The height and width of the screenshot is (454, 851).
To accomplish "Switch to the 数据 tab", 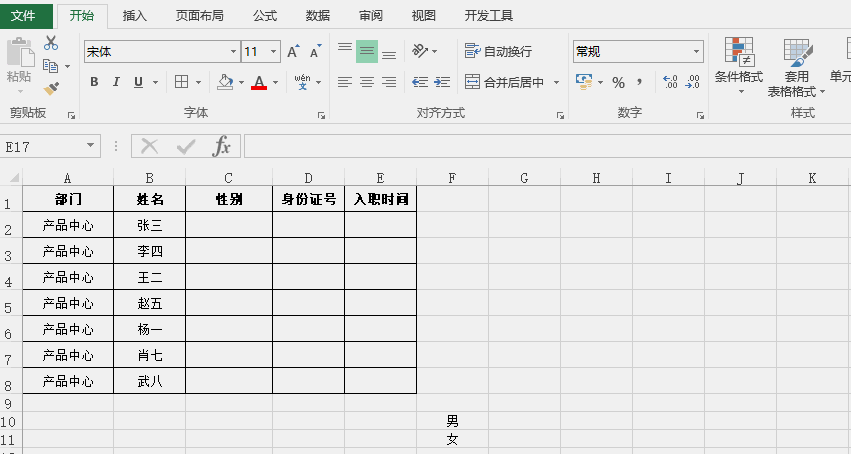I will tap(317, 16).
